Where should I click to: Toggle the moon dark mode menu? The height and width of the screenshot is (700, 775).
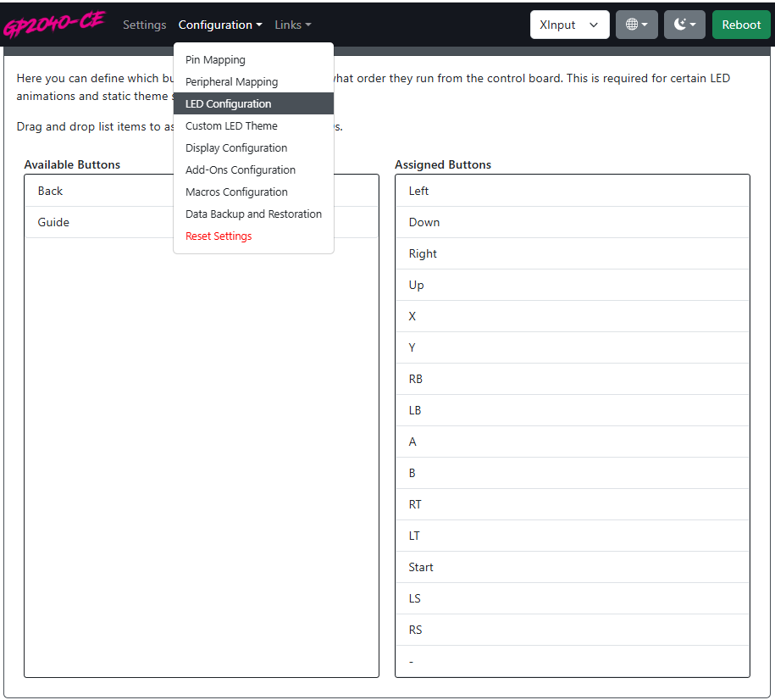point(684,25)
